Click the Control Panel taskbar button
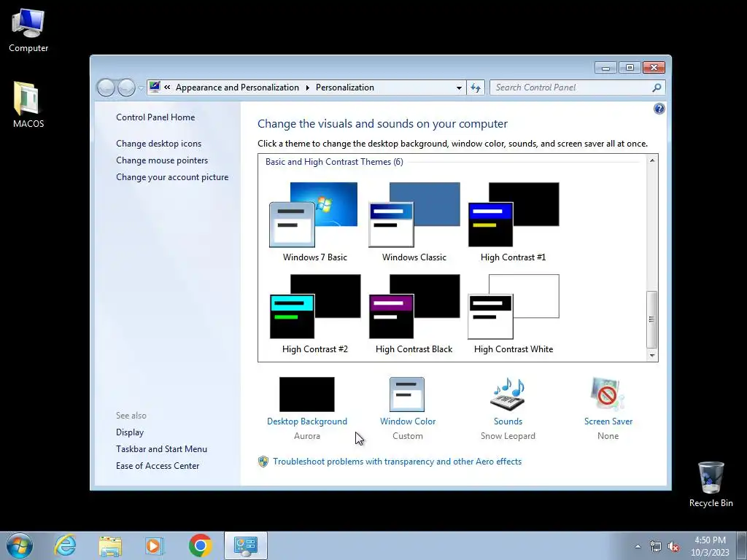The width and height of the screenshot is (747, 560). (x=246, y=545)
